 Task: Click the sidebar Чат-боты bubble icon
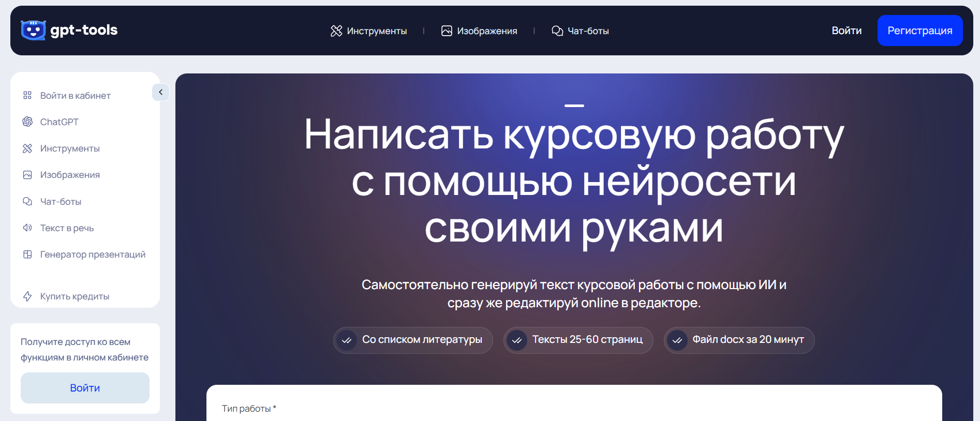[x=27, y=201]
